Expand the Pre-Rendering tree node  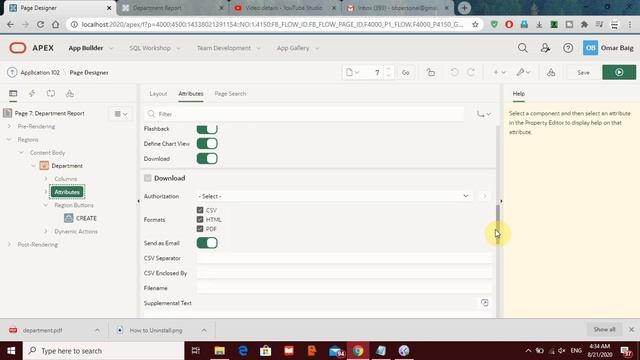click(9, 127)
